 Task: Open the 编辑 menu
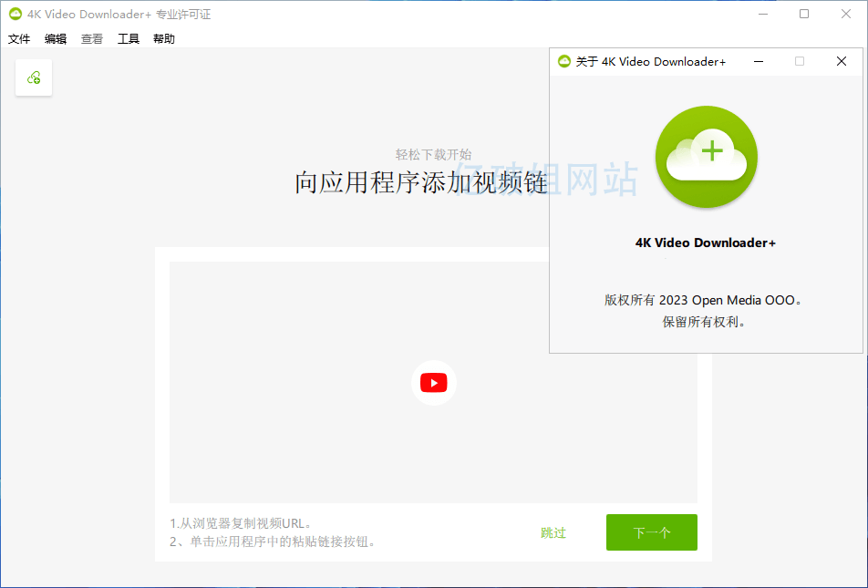point(56,39)
